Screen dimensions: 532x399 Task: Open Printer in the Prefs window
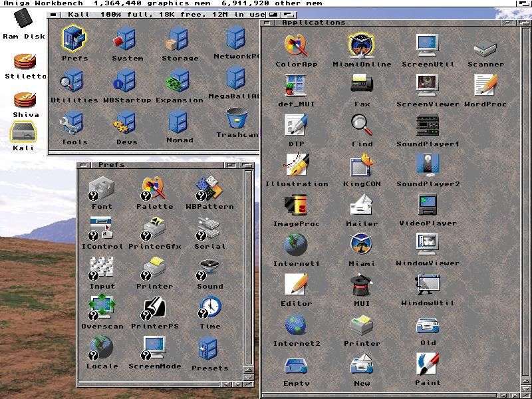click(154, 269)
